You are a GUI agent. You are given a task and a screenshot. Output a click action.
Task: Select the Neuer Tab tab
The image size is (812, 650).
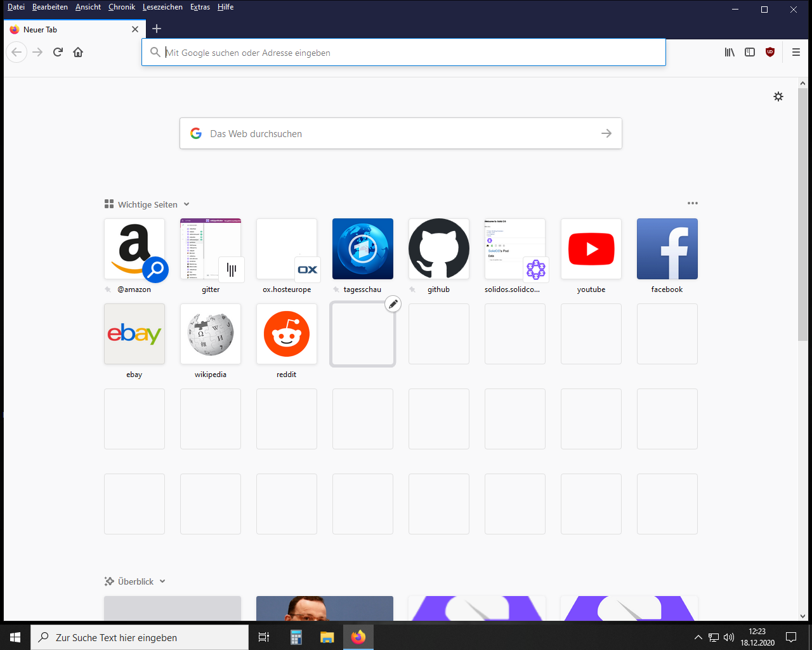click(70, 29)
